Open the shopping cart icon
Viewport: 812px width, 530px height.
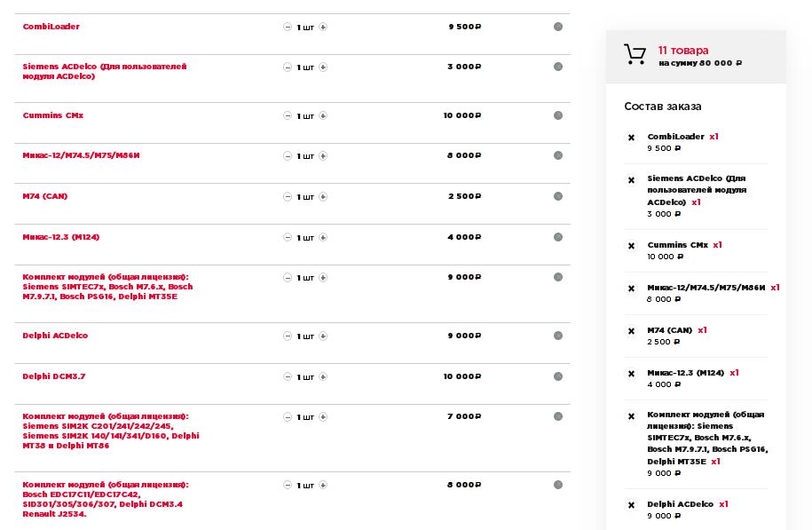pos(635,55)
